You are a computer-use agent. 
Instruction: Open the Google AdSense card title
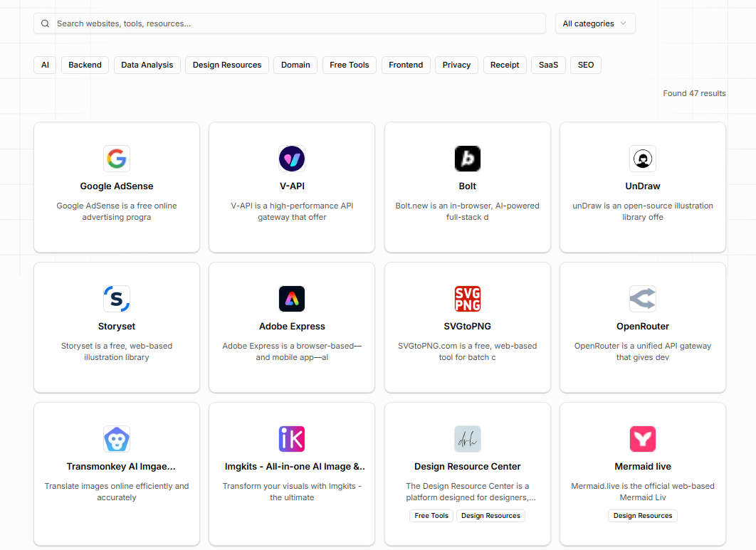click(117, 186)
